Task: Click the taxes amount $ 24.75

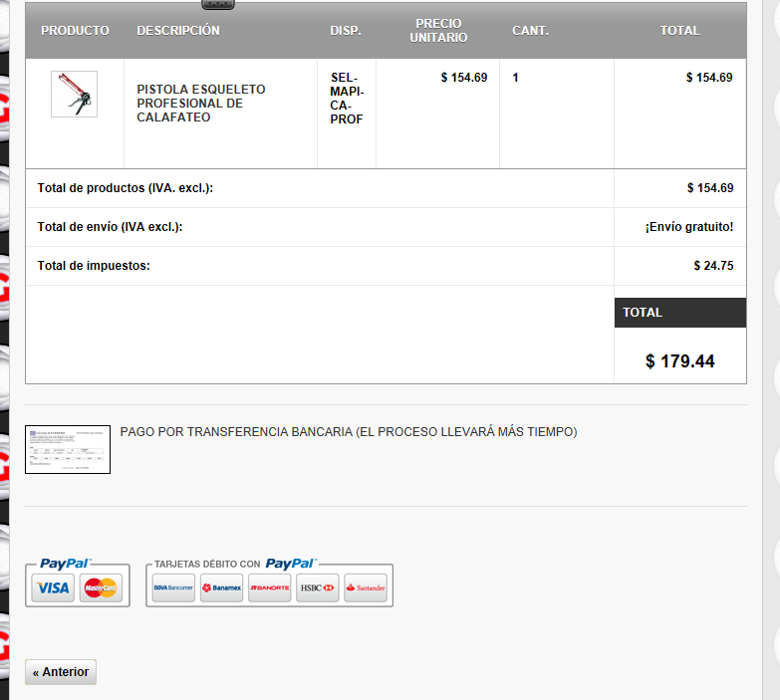Action: (713, 266)
